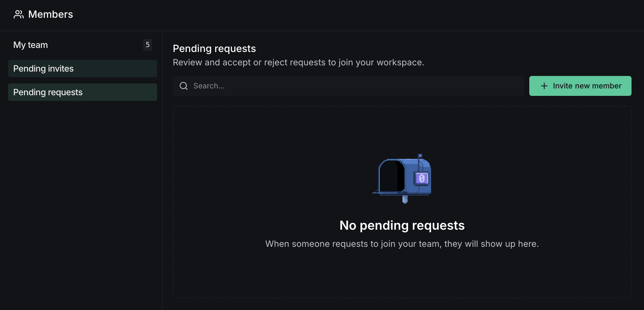The image size is (644, 310).
Task: Click the Members page title
Action: (50, 14)
